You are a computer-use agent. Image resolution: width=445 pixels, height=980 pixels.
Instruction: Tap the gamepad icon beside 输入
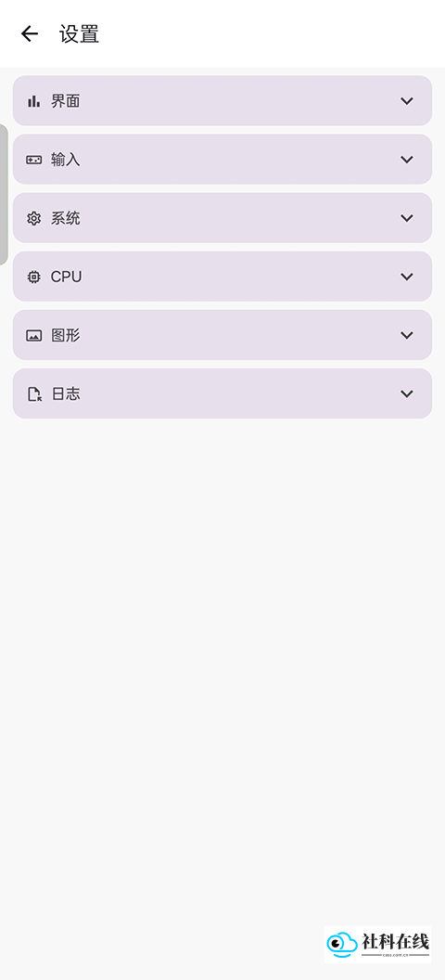33,160
